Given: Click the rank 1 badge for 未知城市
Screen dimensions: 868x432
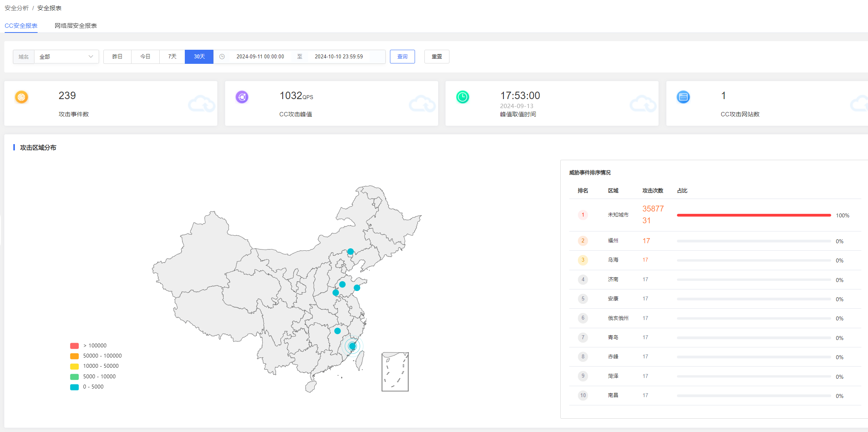Looking at the screenshot, I should pyautogui.click(x=583, y=215).
